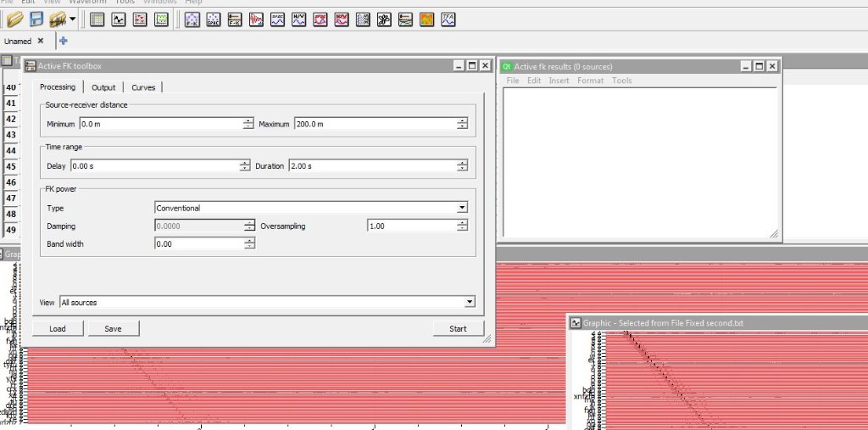Click the spin arrows of the Duration field
This screenshot has height=430, width=868.
pyautogui.click(x=462, y=165)
